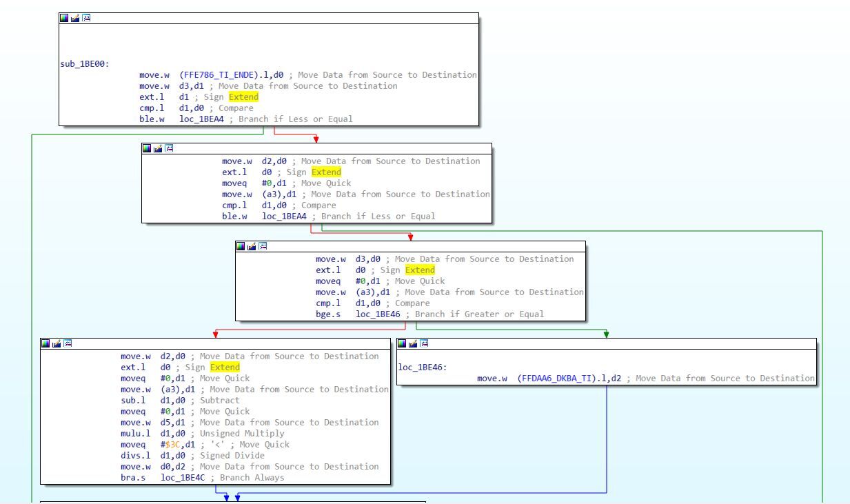850x504 pixels.
Task: Set color of node containing bge.s loc_1BE46
Action: (x=241, y=246)
